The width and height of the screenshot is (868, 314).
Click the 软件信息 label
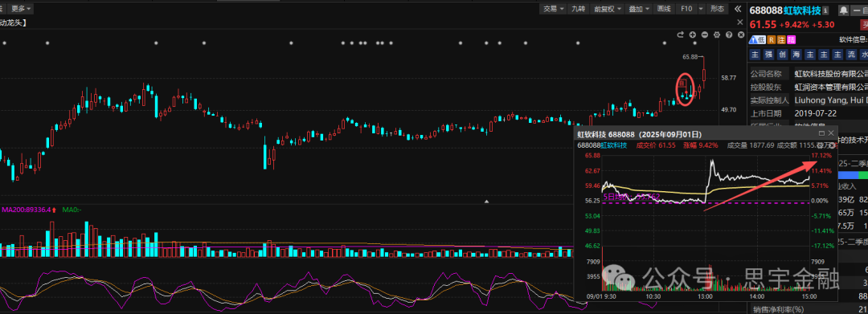(x=853, y=40)
